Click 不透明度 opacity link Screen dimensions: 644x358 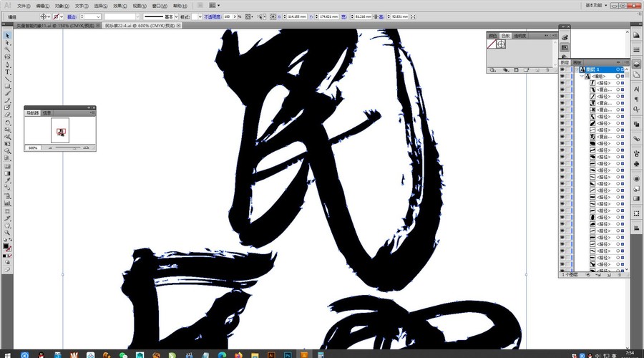(x=213, y=17)
